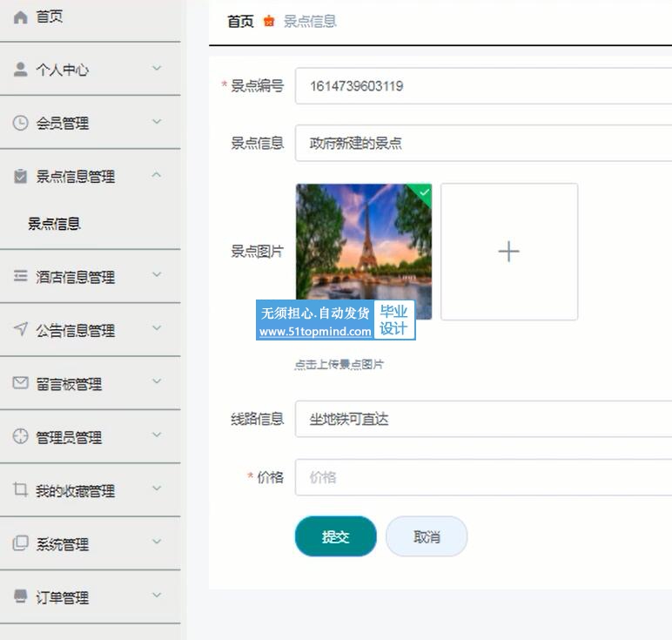
Task: Open the 酒店信息管理 menu
Action: click(91, 277)
